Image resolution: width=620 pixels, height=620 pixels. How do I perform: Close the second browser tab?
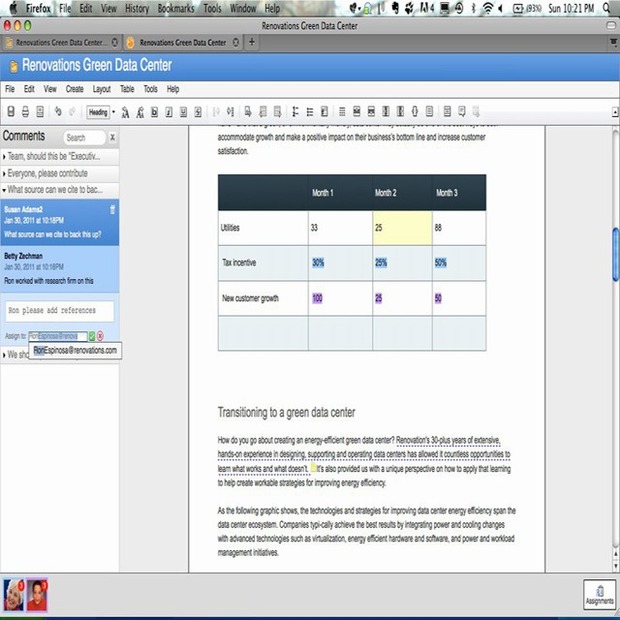236,42
